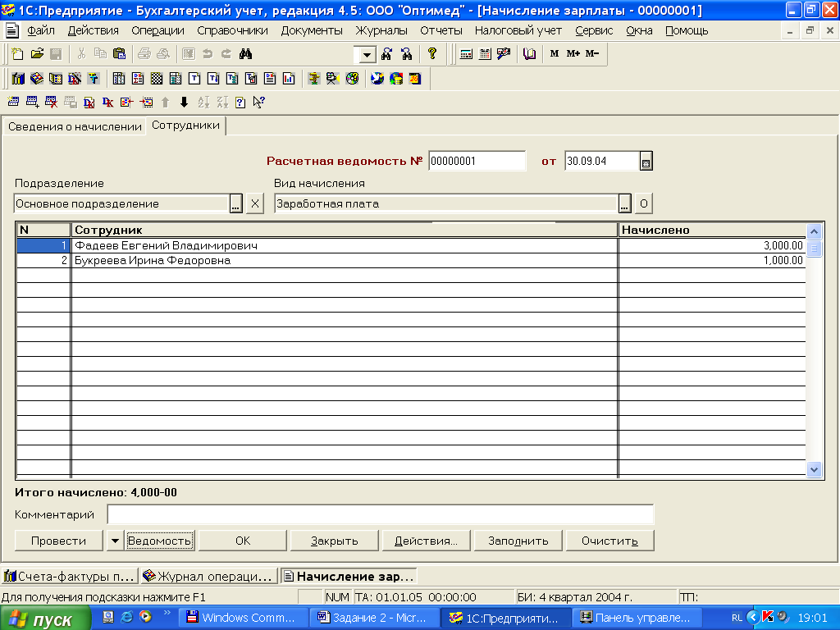Click the Закрыть button
Screen dimensions: 840x630
click(335, 541)
